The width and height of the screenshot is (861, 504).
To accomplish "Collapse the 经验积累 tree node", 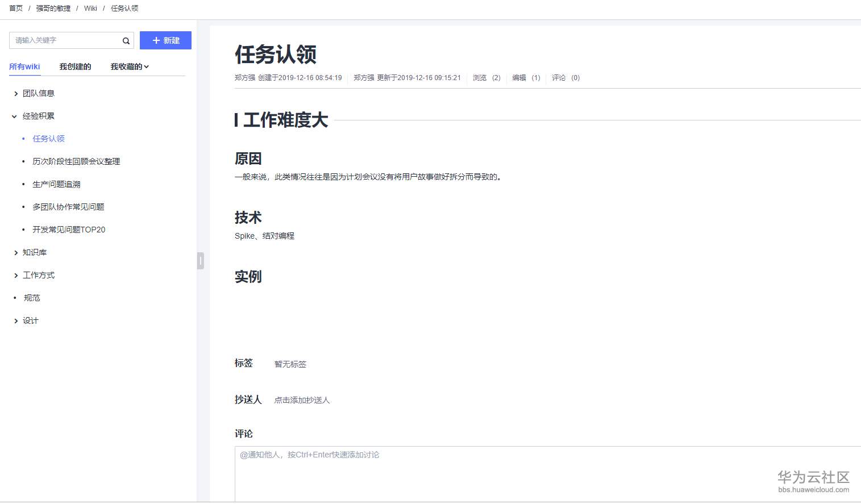I will (x=15, y=116).
